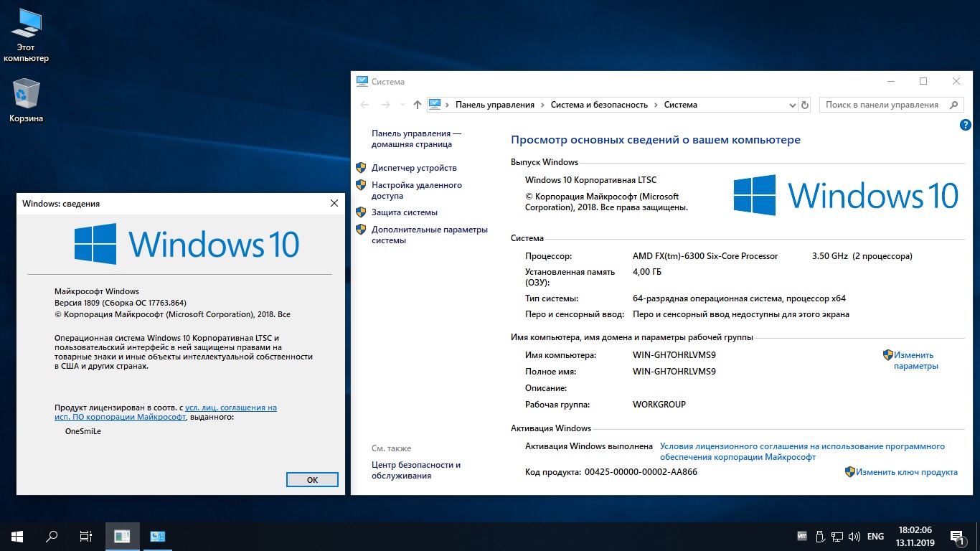Click the volume speaker tray icon
Viewport: 980px width, 551px height.
coord(854,536)
